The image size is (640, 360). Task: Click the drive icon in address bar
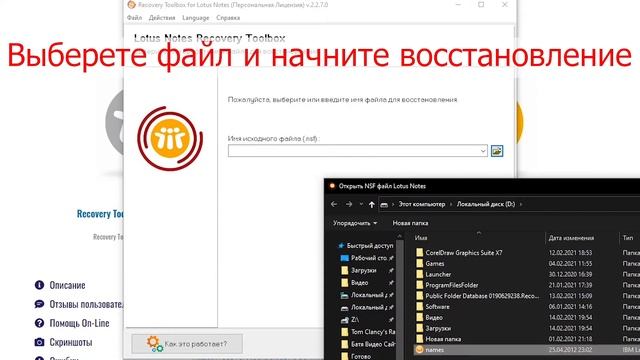click(x=384, y=204)
